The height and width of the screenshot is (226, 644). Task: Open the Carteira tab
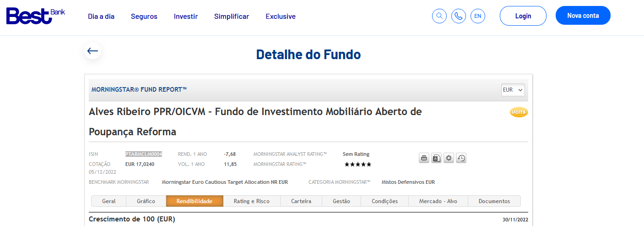301,201
